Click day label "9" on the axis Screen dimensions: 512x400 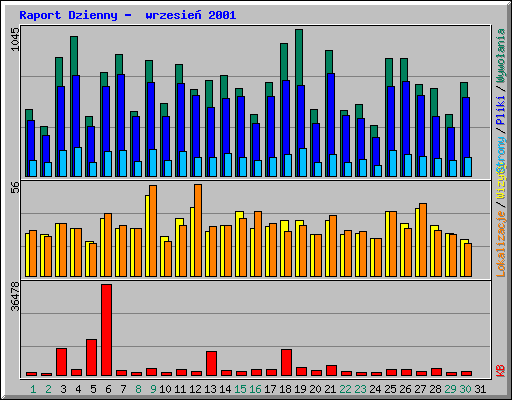click(x=153, y=389)
